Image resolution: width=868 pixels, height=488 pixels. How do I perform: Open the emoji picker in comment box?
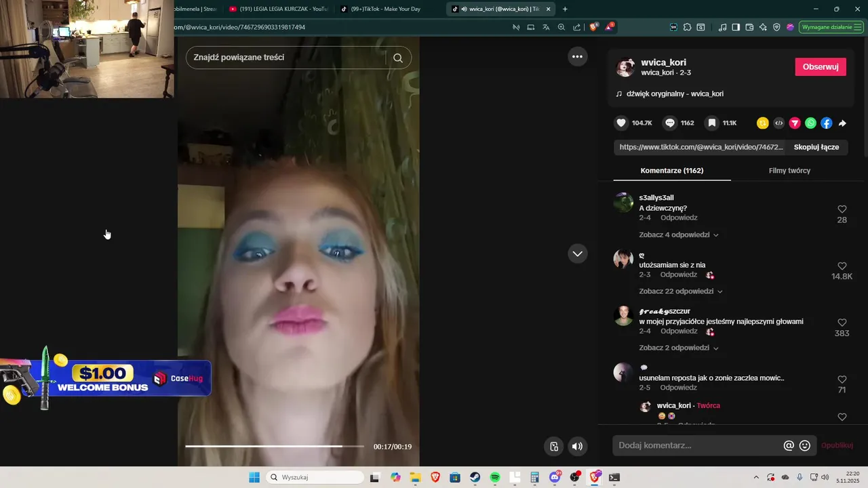click(x=805, y=445)
